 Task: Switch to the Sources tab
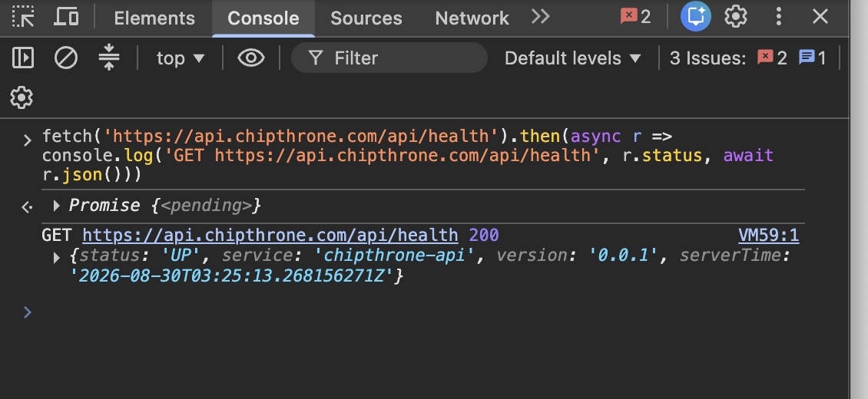366,18
